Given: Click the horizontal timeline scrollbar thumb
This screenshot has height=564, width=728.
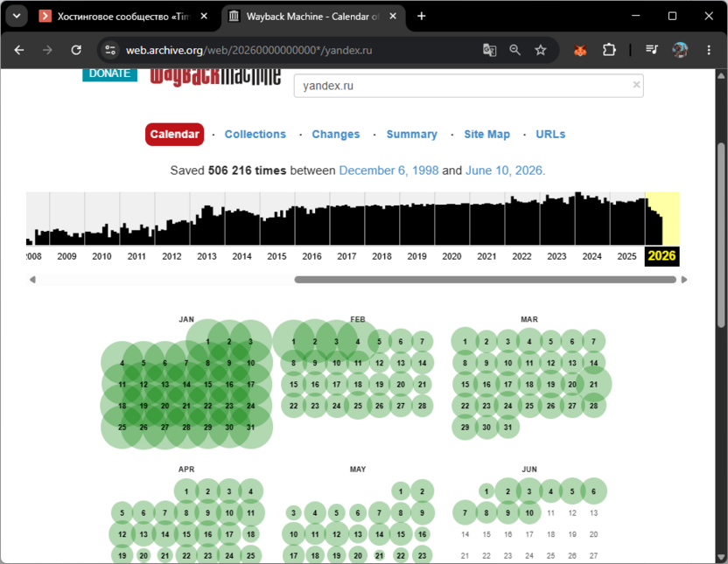Looking at the screenshot, I should [x=485, y=280].
